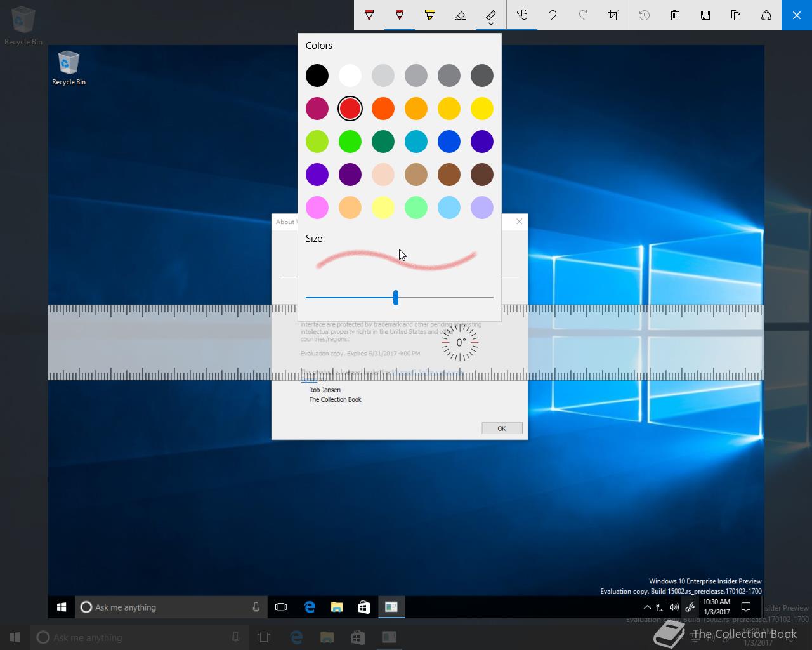This screenshot has width=812, height=650.
Task: Redo the last undone stroke
Action: pyautogui.click(x=583, y=15)
